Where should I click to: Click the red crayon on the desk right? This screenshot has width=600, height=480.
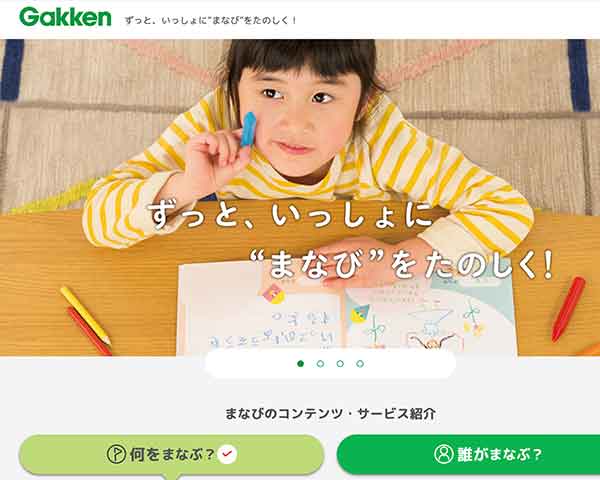click(x=568, y=309)
